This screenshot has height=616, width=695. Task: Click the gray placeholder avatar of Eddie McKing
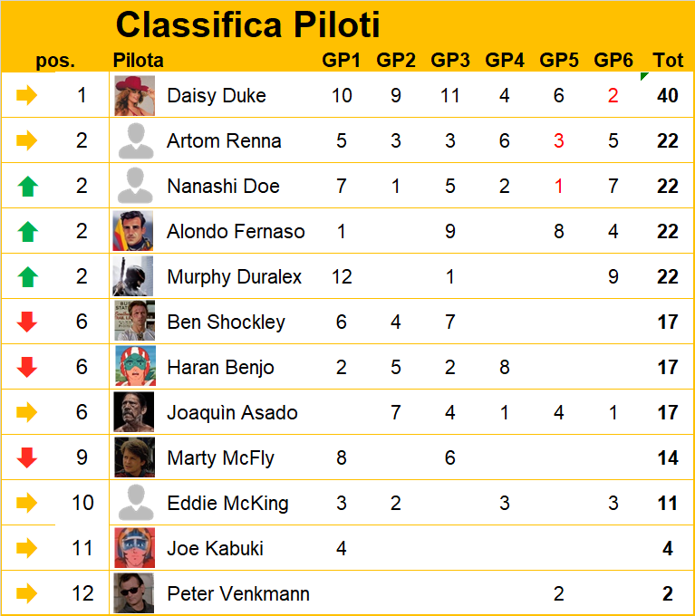pyautogui.click(x=136, y=503)
